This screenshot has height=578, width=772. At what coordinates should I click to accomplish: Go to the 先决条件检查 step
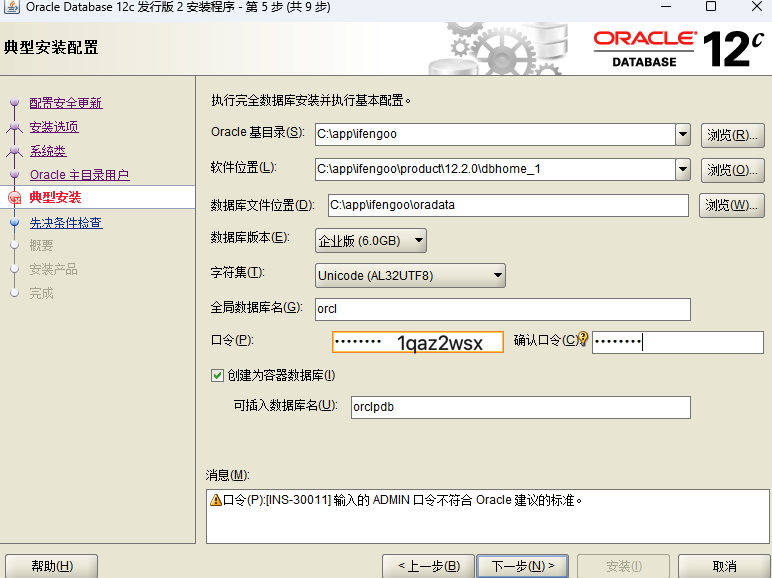click(66, 223)
